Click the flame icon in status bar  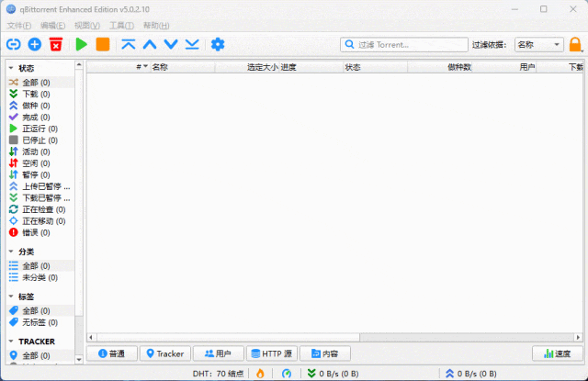pyautogui.click(x=260, y=374)
